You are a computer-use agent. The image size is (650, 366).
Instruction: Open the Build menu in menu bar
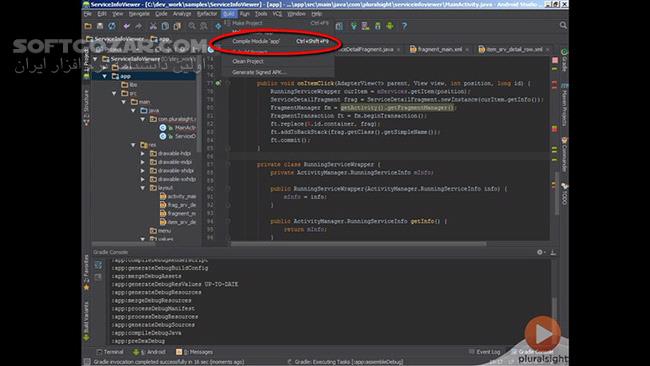coord(228,14)
